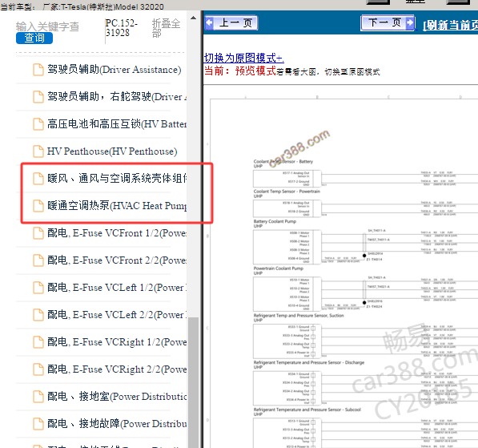Open 配电, E-Fuse VCFront 2/2 item
Screen dimensions: 478x448
(117, 260)
